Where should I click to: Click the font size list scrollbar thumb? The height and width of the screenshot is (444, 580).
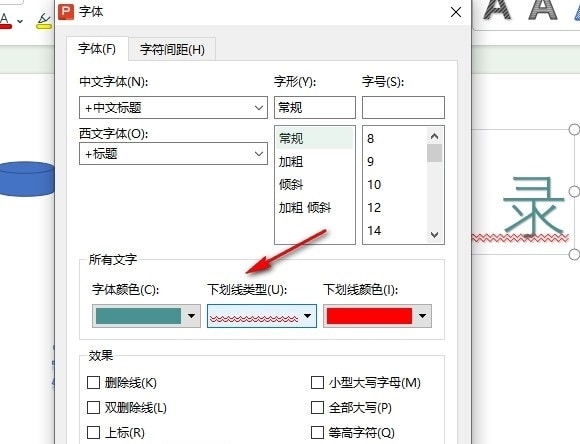pyautogui.click(x=435, y=153)
